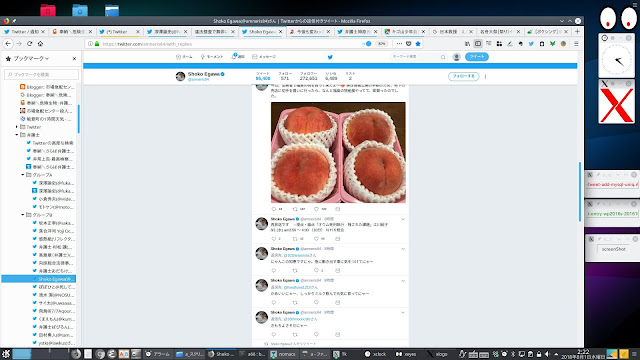Click the フォローする follow button
640x360 pixels.
[x=463, y=76]
